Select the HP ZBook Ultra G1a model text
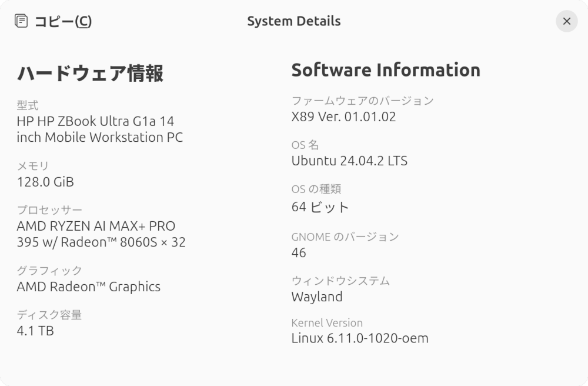Viewport: 588px width, 386px height. click(x=101, y=129)
